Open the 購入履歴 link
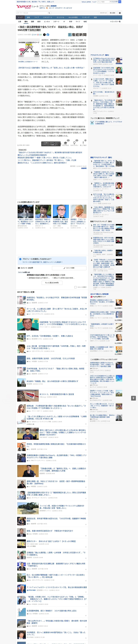Viewport: 138px width, 644px height. [112, 13]
